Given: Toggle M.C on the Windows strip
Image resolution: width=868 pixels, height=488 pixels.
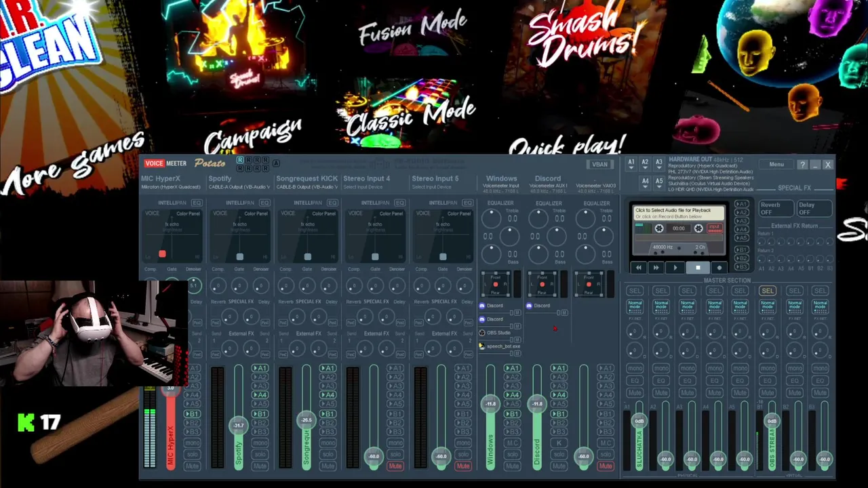Looking at the screenshot, I should 512,443.
